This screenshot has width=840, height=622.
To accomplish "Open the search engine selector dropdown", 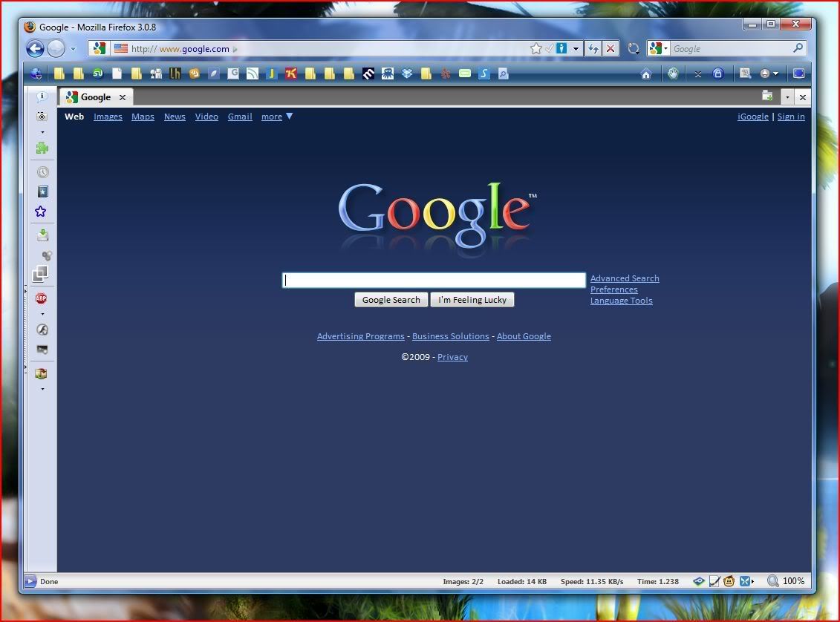I will [x=658, y=49].
